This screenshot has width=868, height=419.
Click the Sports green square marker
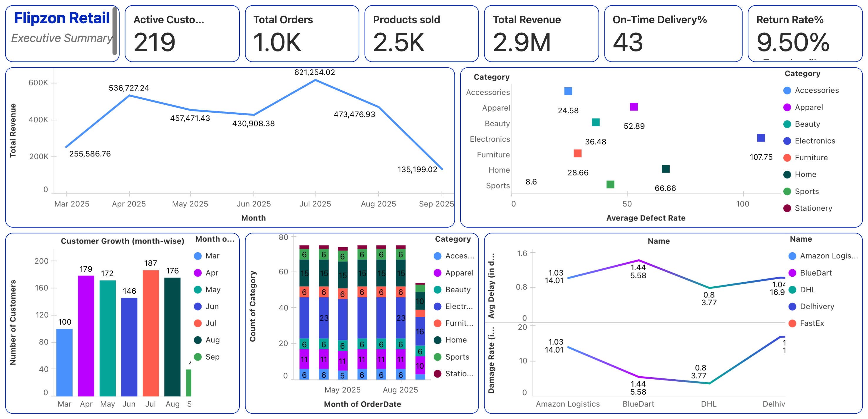coord(610,184)
